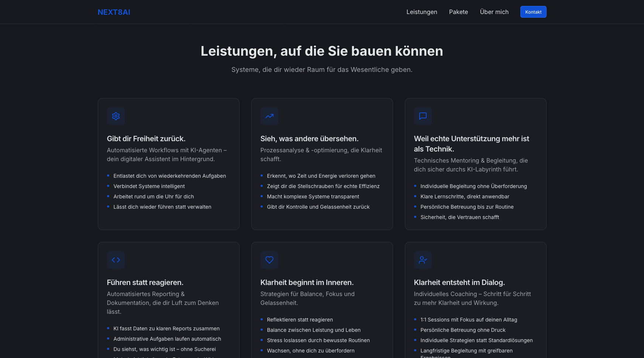Click the 'Sieh, was andere übersehen' card heading
The image size is (644, 358).
(x=309, y=139)
